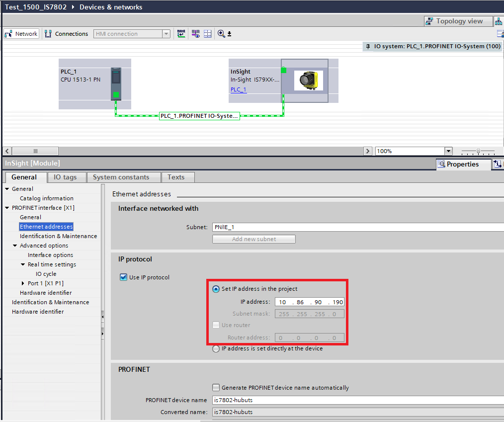Switch to Network view via hierarchy icon
This screenshot has width=504, height=422.
coord(499,21)
